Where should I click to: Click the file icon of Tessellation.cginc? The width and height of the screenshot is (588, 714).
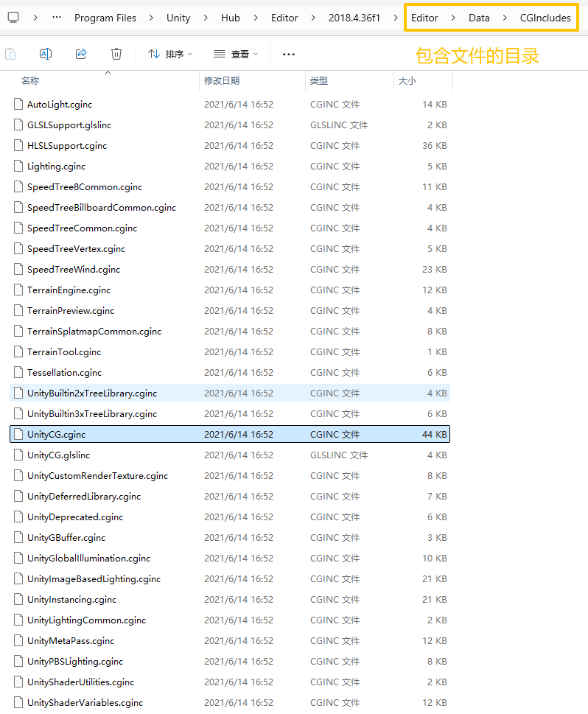(18, 373)
